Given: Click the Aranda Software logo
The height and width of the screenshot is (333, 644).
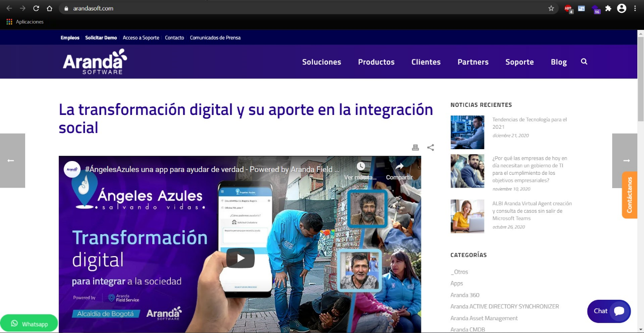Looking at the screenshot, I should coord(95,61).
